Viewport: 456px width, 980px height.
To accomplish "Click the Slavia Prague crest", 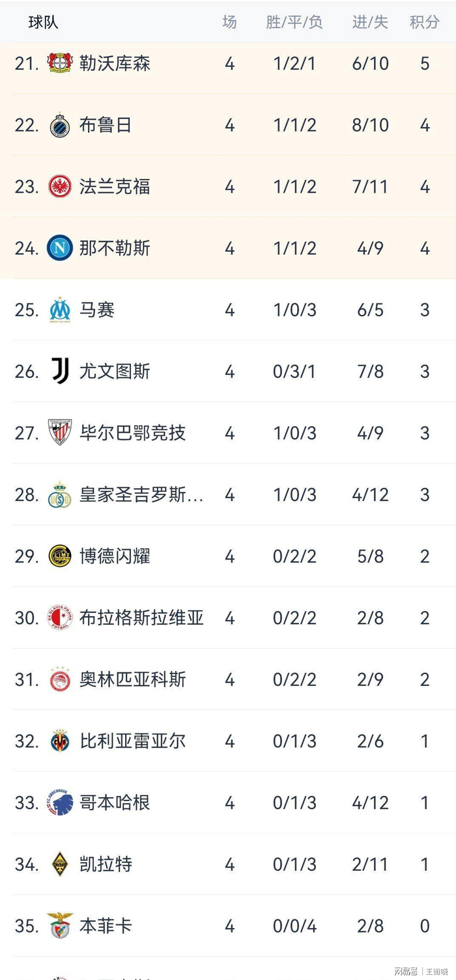I will point(61,618).
